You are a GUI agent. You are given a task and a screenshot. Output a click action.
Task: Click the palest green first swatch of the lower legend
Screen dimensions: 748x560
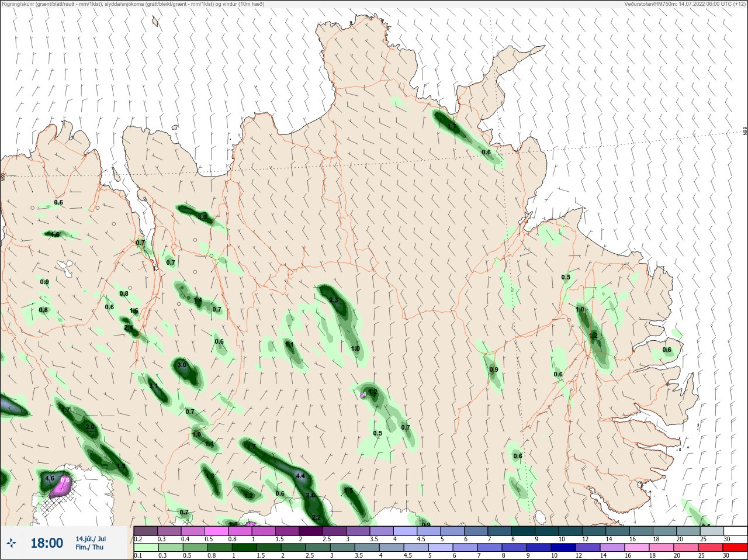(146, 548)
